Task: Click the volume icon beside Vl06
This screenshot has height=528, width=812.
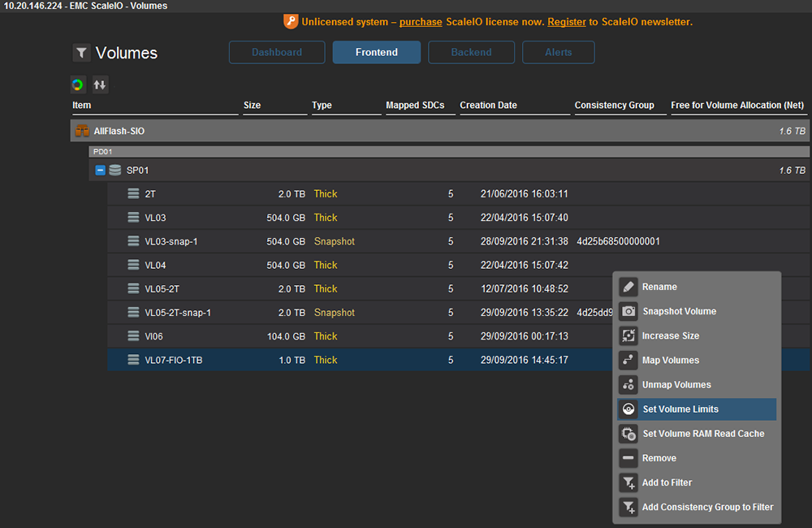Action: 133,336
